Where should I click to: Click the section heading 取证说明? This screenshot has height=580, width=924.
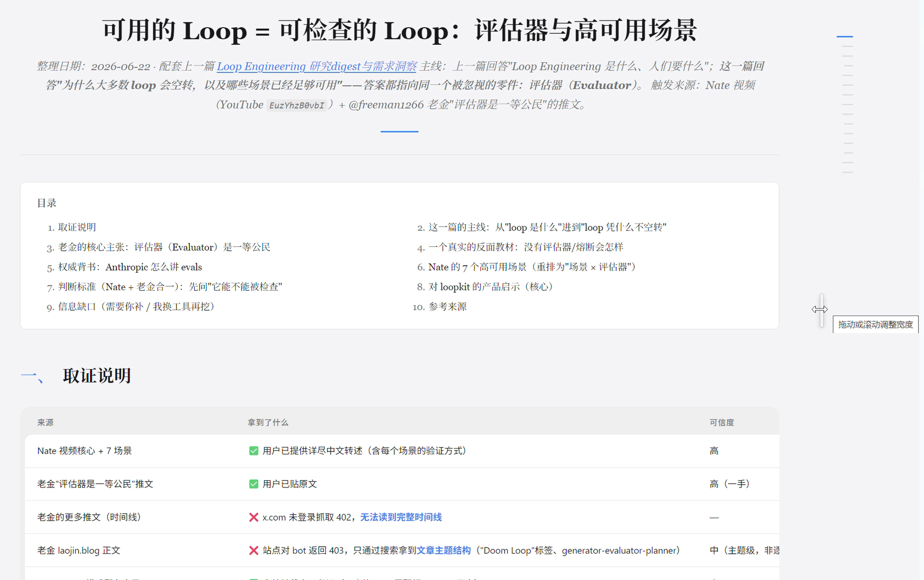[x=96, y=376]
